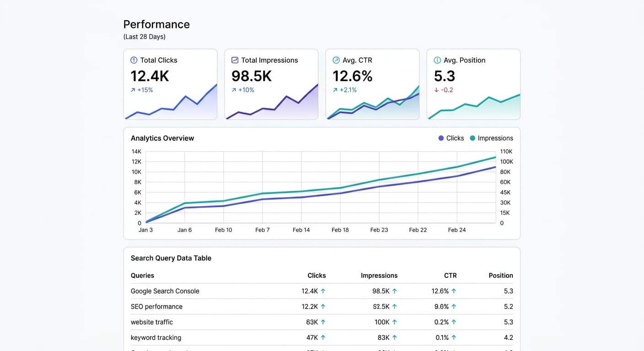Sort table by CTR column header
This screenshot has height=351, width=644.
(x=451, y=276)
